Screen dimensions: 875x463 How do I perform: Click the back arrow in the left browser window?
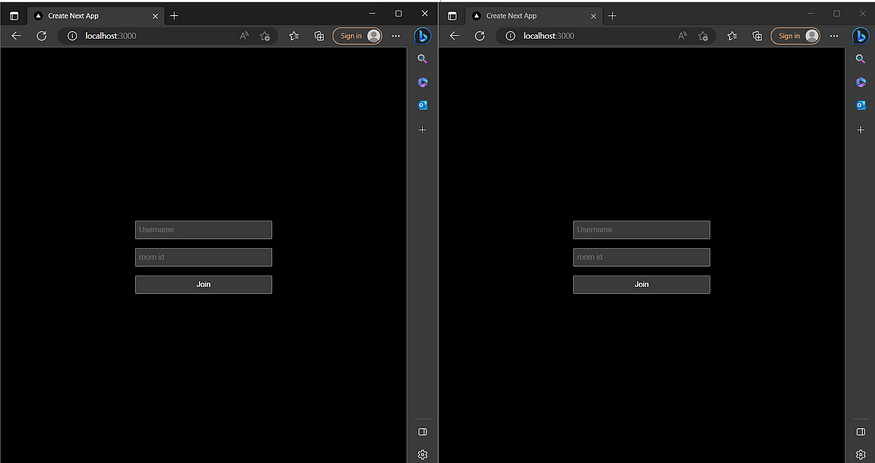pyautogui.click(x=16, y=36)
